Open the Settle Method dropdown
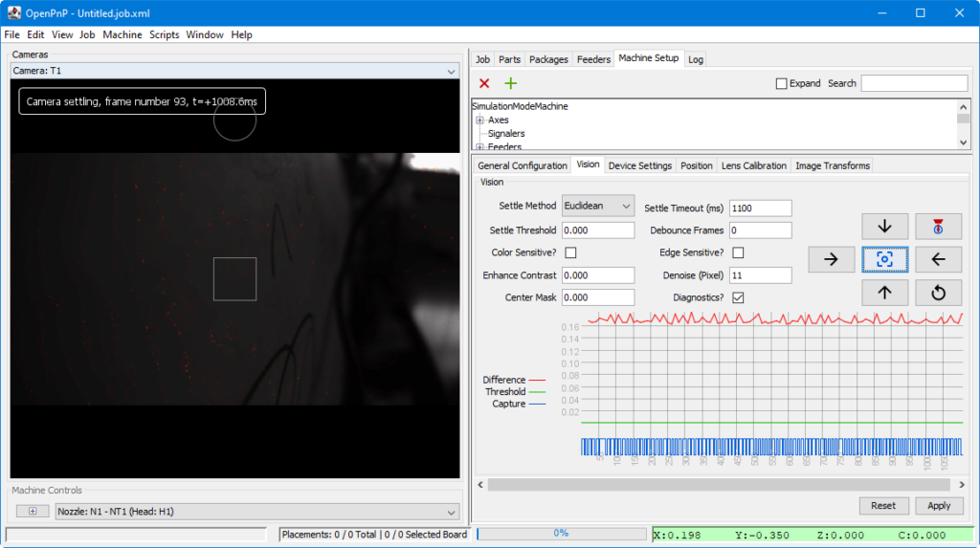The image size is (980, 548). 597,206
